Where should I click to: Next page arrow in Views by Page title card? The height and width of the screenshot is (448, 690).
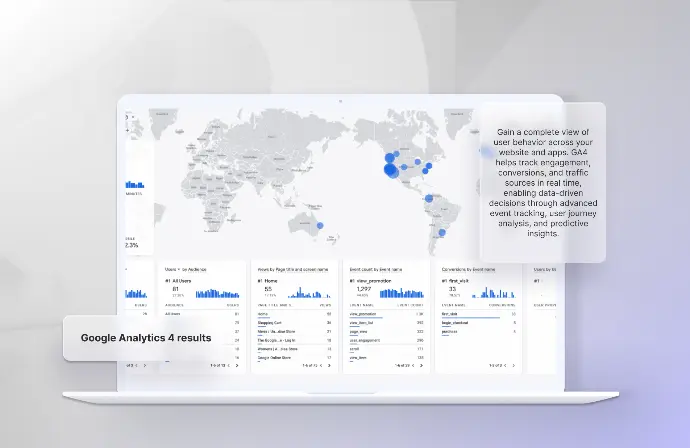pyautogui.click(x=329, y=366)
